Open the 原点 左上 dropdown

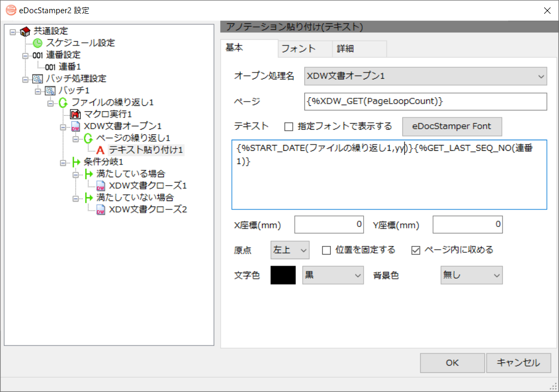click(x=290, y=250)
